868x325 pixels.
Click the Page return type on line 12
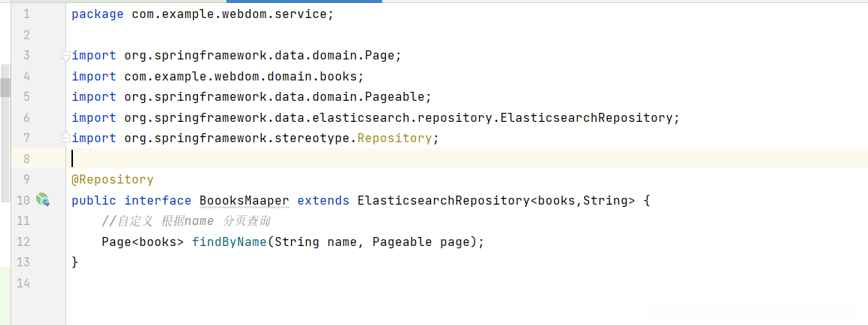tap(117, 242)
